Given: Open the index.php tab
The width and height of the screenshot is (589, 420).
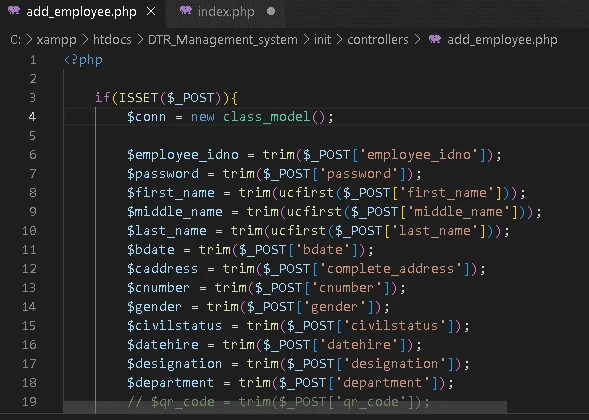Looking at the screenshot, I should 226,12.
